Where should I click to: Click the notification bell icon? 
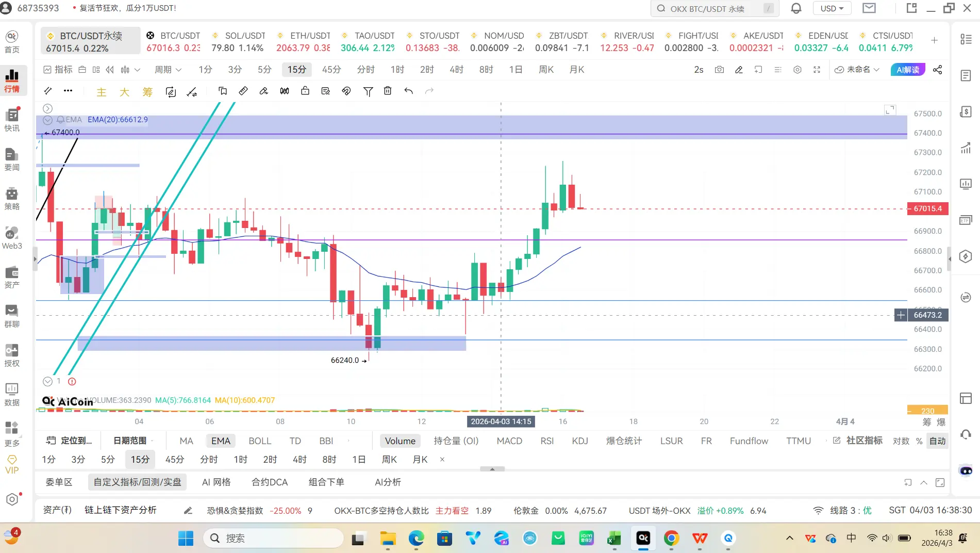(796, 8)
